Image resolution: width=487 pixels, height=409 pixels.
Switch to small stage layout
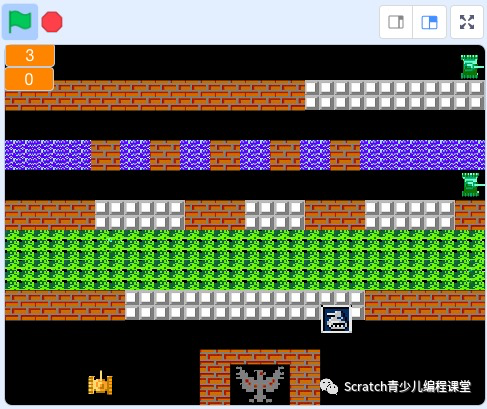[x=396, y=22]
